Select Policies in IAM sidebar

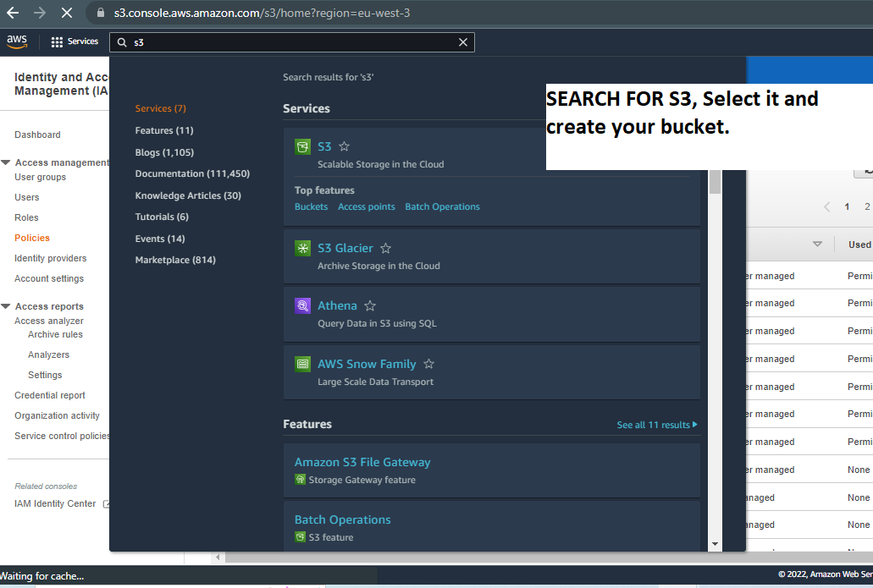click(31, 238)
